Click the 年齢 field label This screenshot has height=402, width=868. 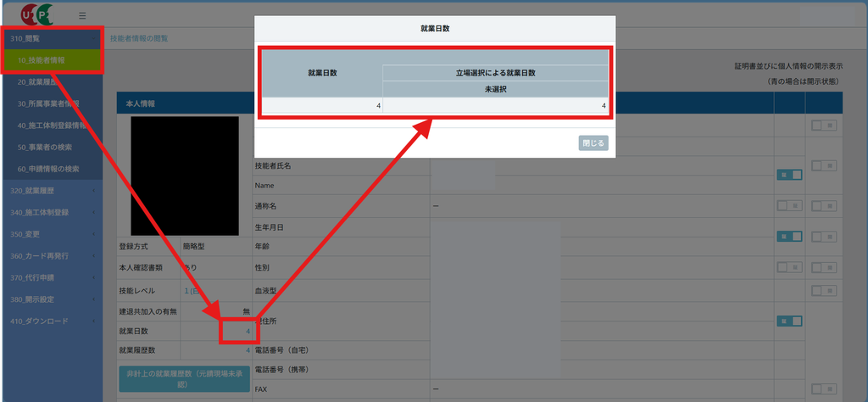[x=262, y=246]
